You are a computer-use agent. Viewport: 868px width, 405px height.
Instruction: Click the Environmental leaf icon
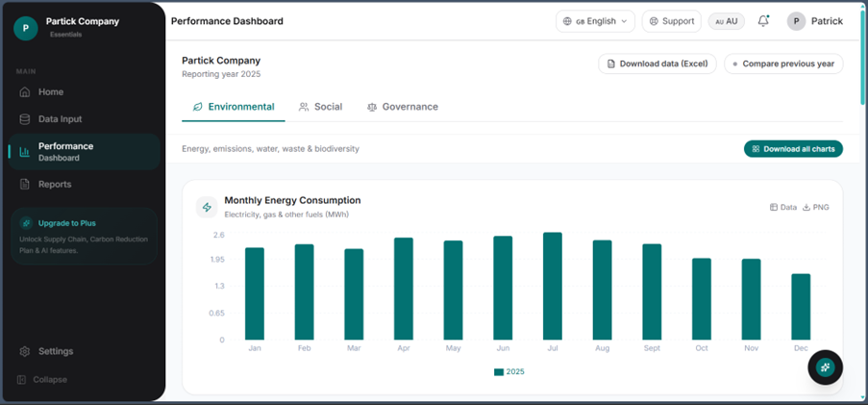pos(197,107)
